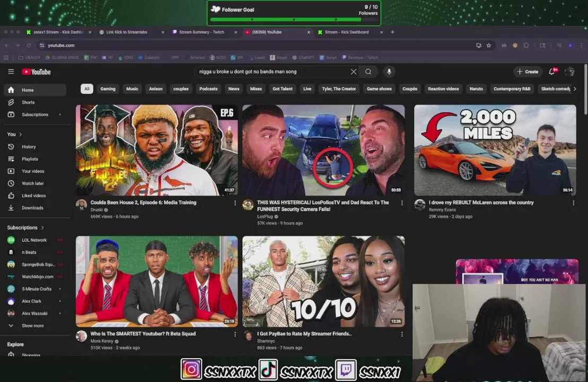Click the magnifier search button
Viewport: 588px width, 382px height.
tap(368, 72)
